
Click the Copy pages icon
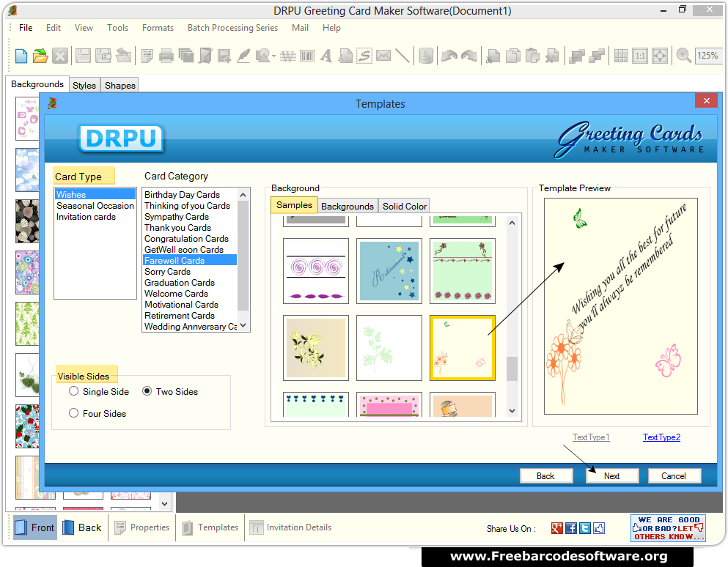pos(512,56)
